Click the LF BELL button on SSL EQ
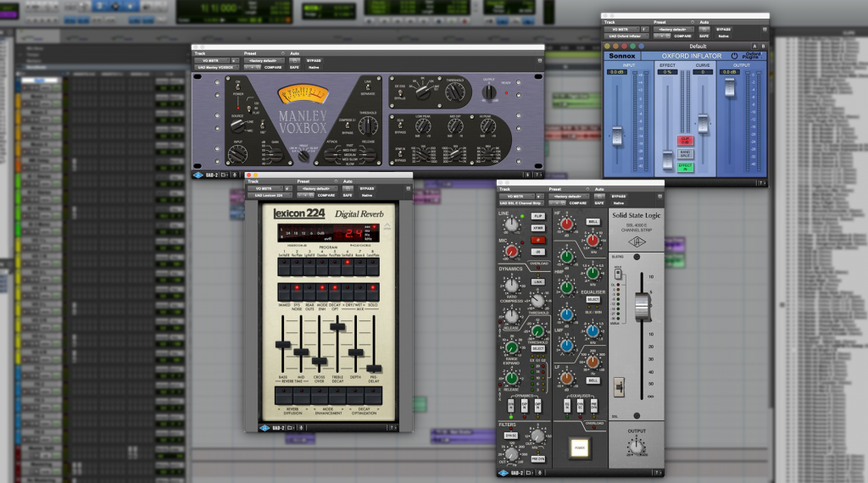 click(593, 380)
